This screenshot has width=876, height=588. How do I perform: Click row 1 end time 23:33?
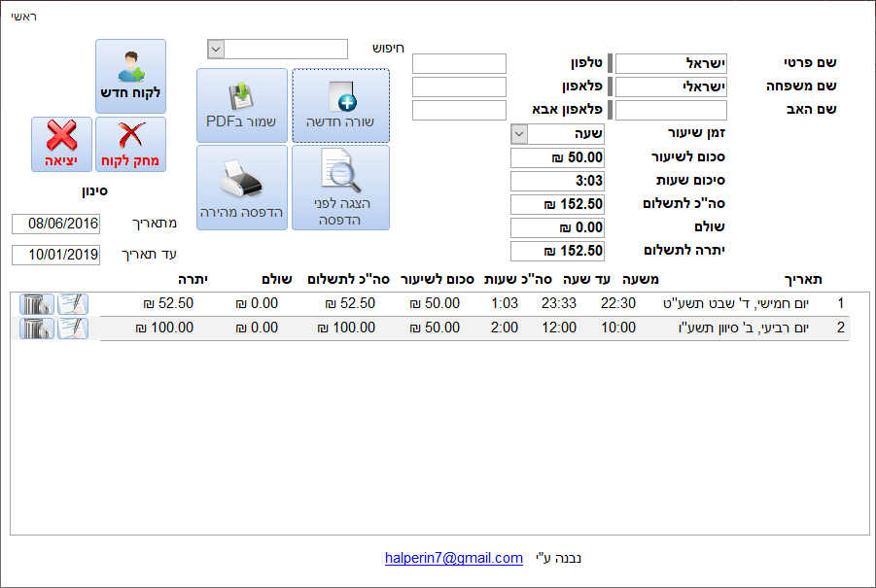[x=559, y=304]
